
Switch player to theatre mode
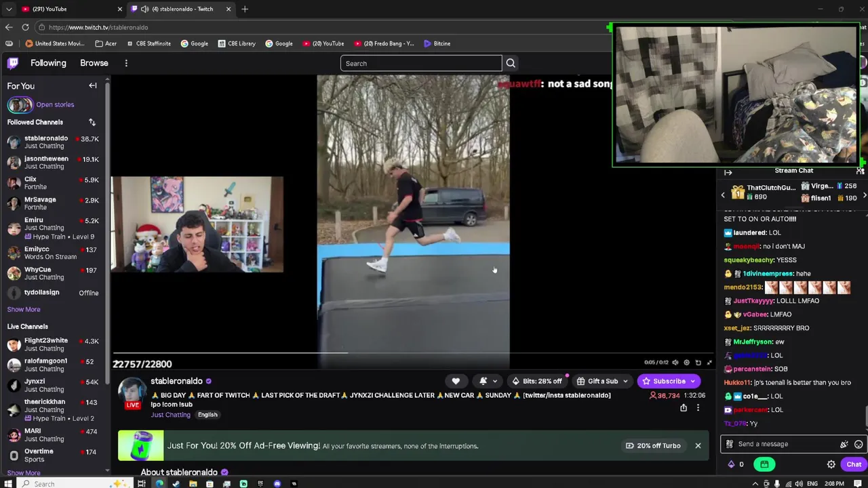(x=698, y=363)
